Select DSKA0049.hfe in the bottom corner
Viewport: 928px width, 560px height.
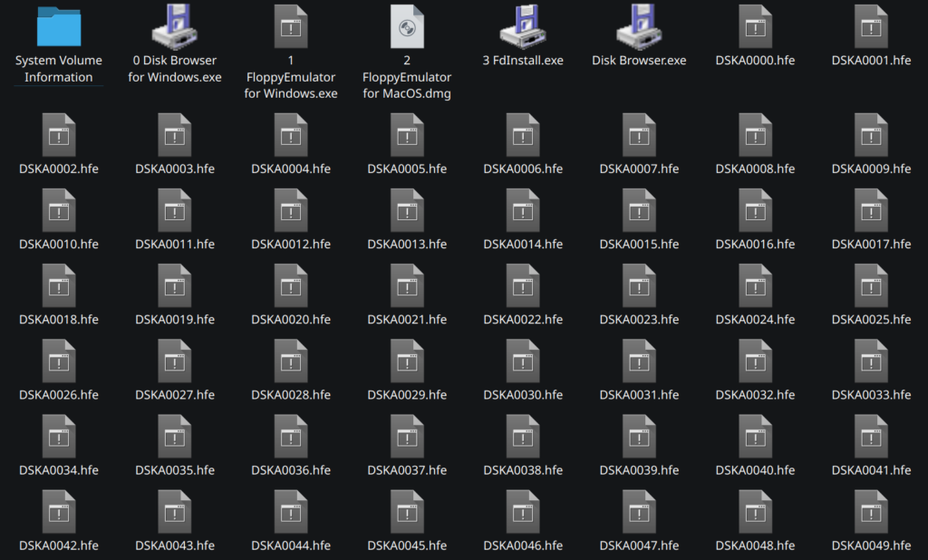(x=870, y=512)
